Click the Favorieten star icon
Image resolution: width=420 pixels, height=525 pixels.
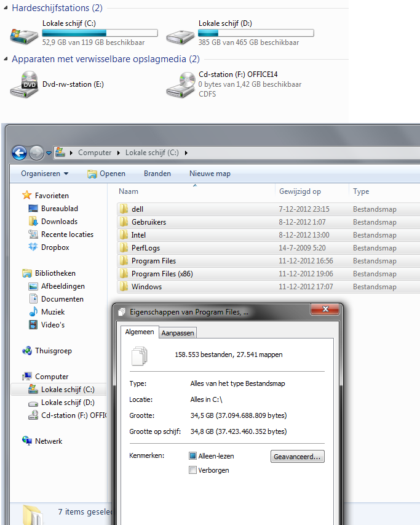click(x=27, y=195)
